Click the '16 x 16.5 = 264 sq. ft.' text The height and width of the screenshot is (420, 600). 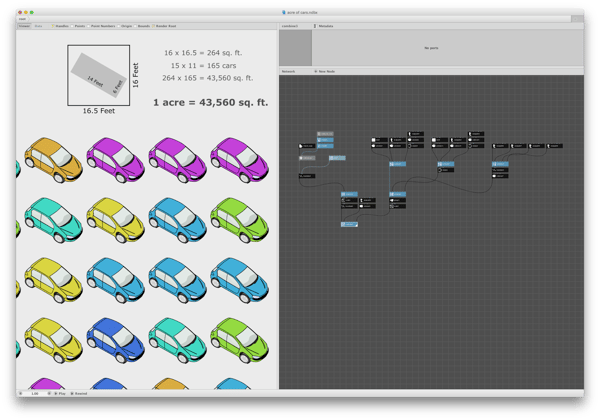[203, 53]
